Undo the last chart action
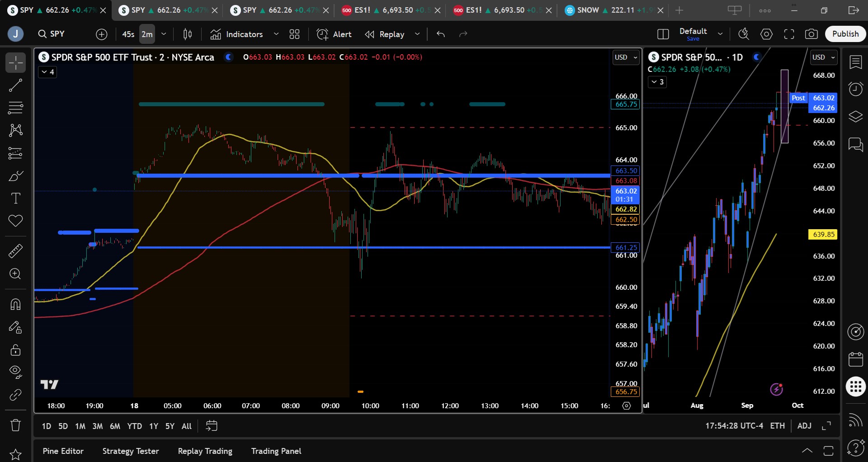This screenshot has height=462, width=868. pos(441,34)
